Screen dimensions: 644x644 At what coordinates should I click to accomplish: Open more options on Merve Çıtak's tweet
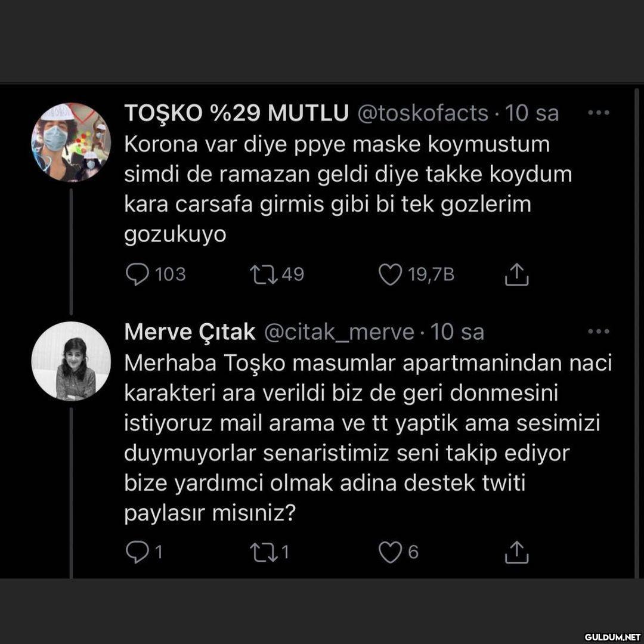click(x=598, y=331)
